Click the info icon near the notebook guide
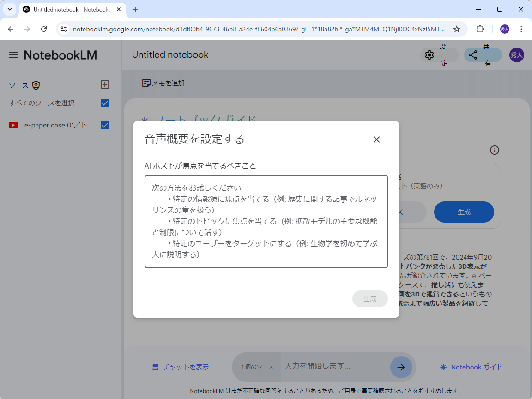532x399 pixels. pyautogui.click(x=495, y=150)
